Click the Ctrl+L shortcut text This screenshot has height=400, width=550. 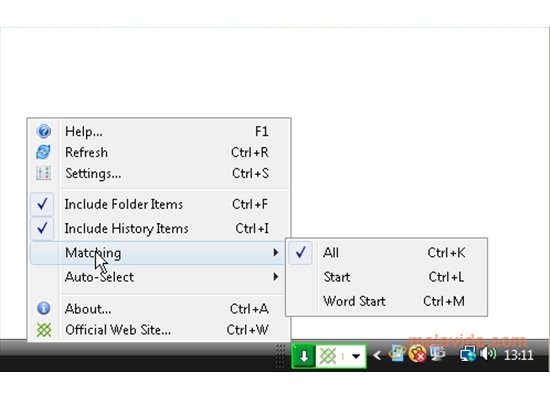[446, 277]
